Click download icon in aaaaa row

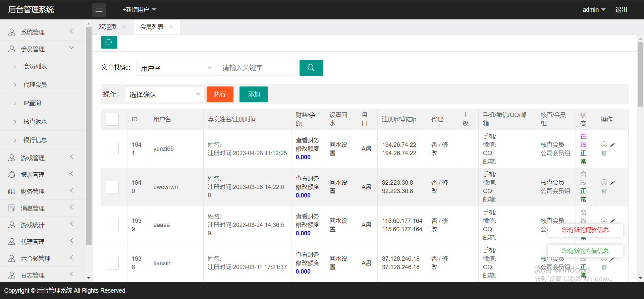pos(604,220)
